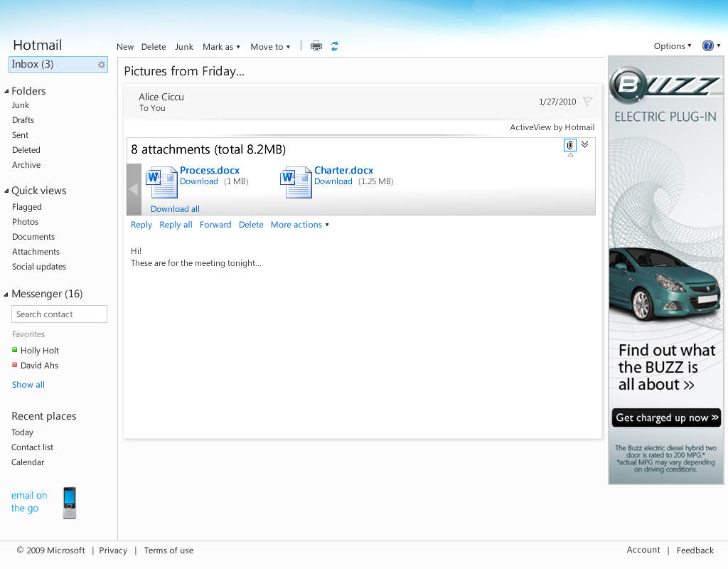
Task: Mark message as Junk in toolbar
Action: (184, 47)
